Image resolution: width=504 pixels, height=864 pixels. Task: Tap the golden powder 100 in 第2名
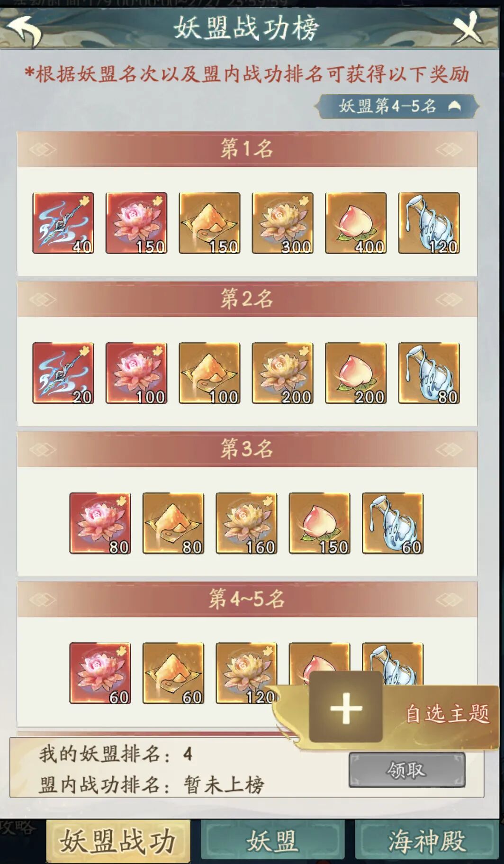(209, 373)
